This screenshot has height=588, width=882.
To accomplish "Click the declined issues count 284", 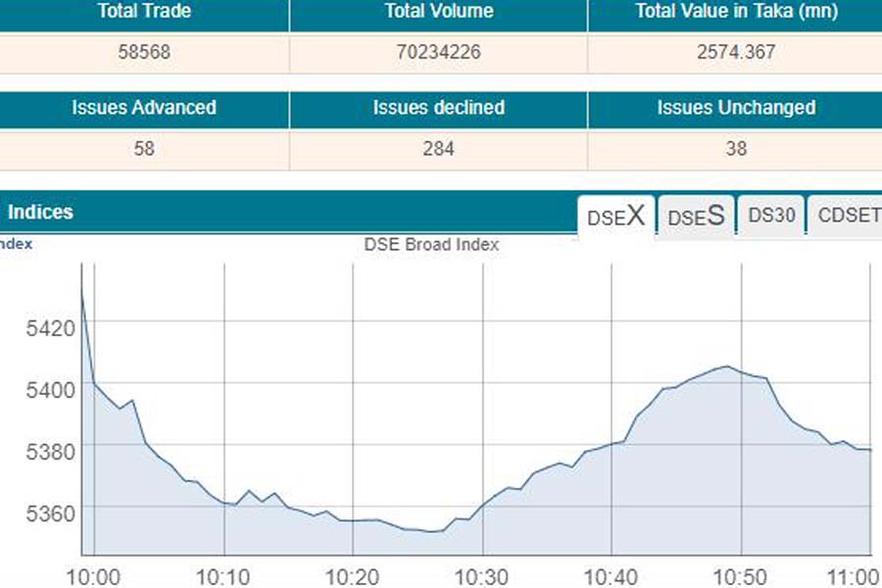I will click(x=438, y=149).
